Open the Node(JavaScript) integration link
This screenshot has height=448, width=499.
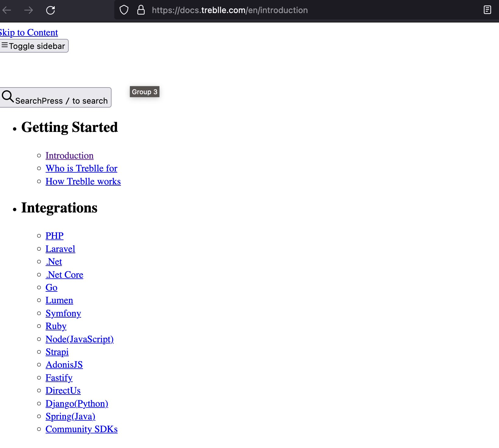coord(80,339)
